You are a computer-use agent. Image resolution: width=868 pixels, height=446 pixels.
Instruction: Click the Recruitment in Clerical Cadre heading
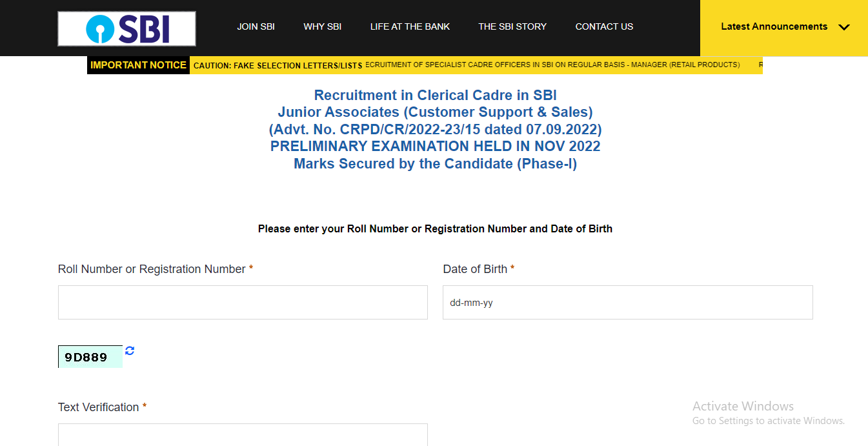tap(436, 96)
